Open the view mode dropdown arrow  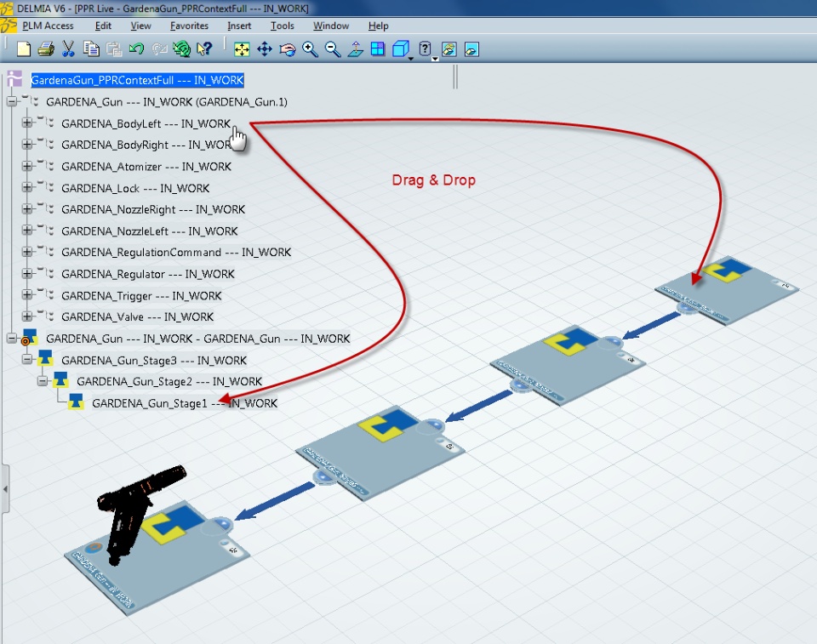(435, 59)
